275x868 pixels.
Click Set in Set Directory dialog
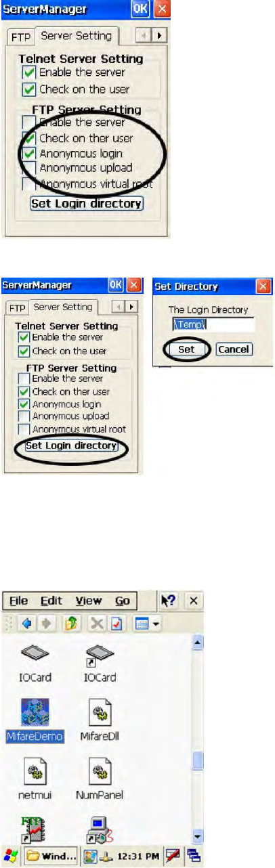pos(186,349)
